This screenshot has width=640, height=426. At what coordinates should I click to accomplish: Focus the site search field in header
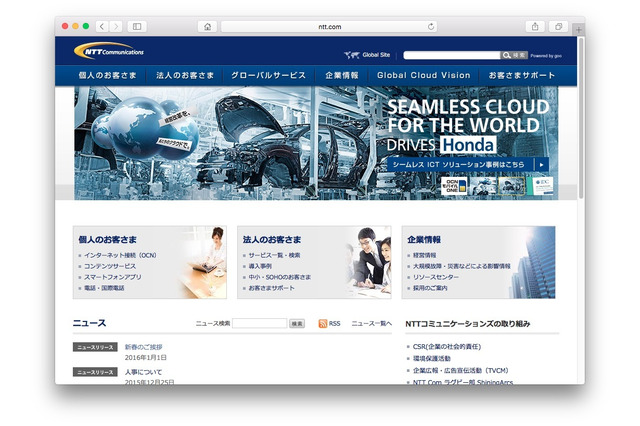pyautogui.click(x=451, y=55)
